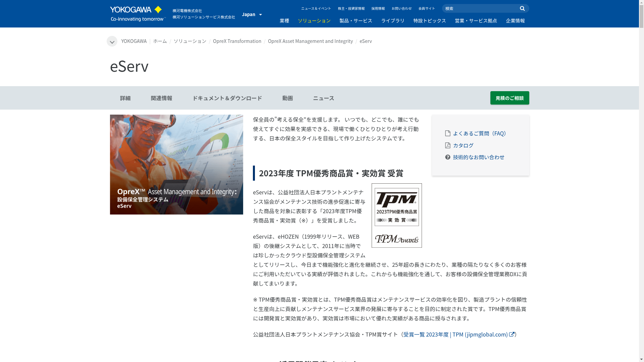Open the ソリューション main menu
This screenshot has height=362, width=644.
coord(314,21)
